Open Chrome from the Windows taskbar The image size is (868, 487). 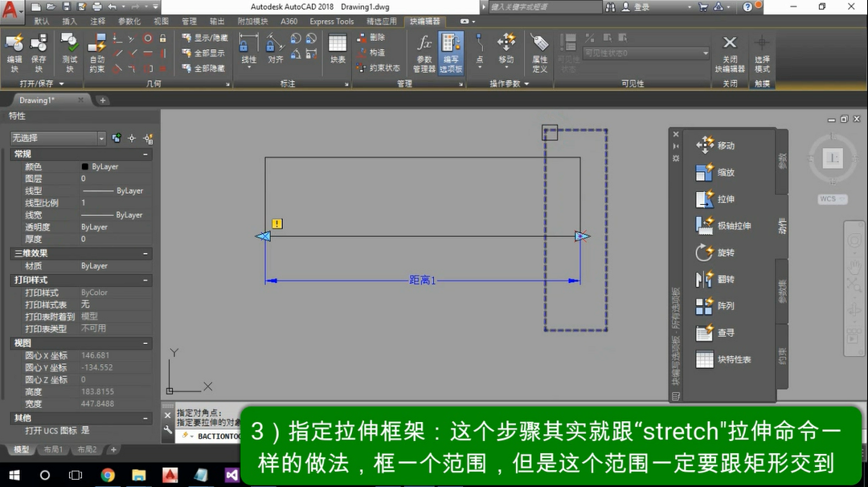pyautogui.click(x=108, y=475)
